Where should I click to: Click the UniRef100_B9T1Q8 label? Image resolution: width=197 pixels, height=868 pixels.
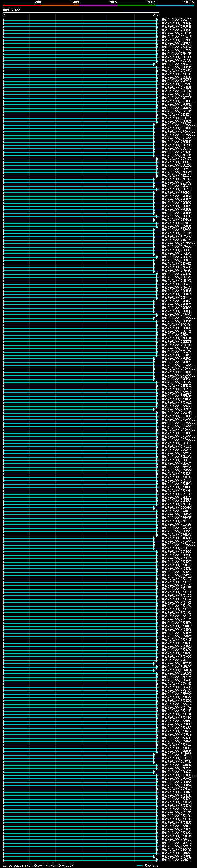coord(176,94)
